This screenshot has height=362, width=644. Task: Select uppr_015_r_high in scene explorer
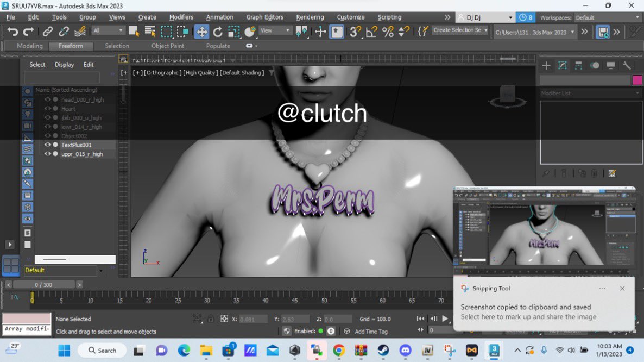pyautogui.click(x=82, y=154)
